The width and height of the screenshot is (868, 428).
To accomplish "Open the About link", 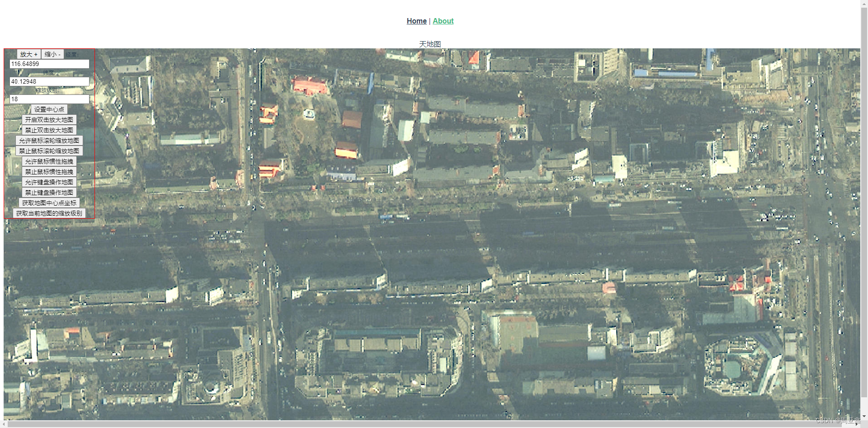I will click(443, 21).
